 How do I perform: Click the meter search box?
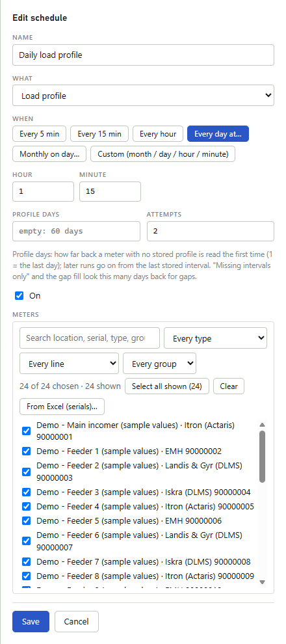click(90, 338)
